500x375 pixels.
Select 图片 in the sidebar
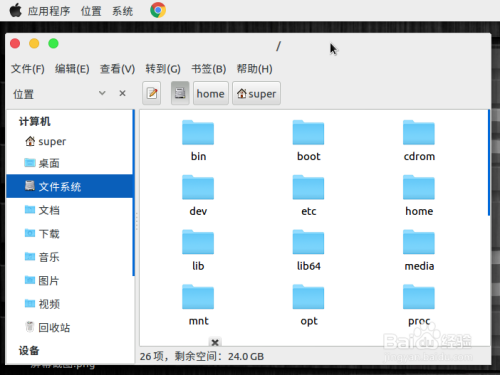pyautogui.click(x=69, y=280)
